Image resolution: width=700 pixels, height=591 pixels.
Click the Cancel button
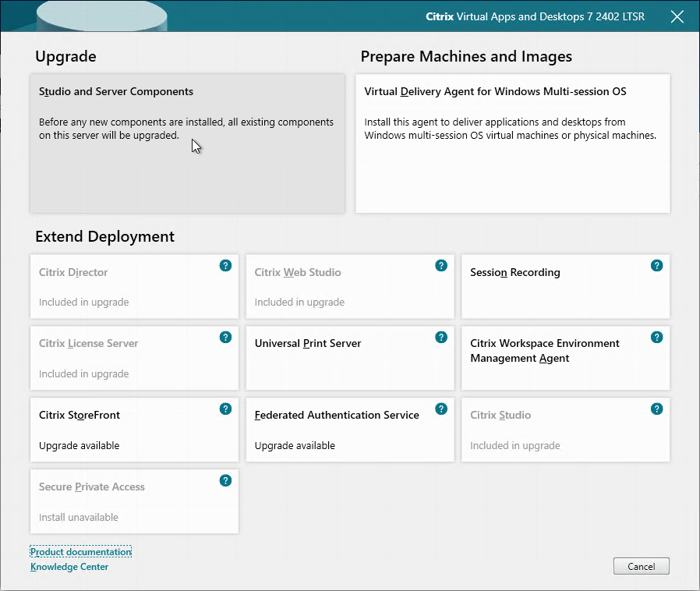pyautogui.click(x=641, y=567)
